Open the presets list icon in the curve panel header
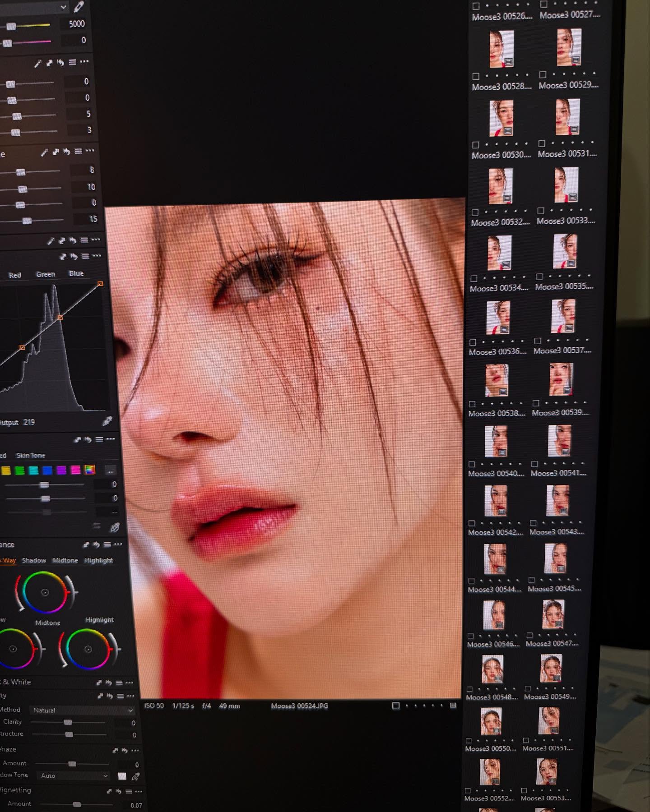Image resolution: width=650 pixels, height=812 pixels. pyautogui.click(x=85, y=256)
